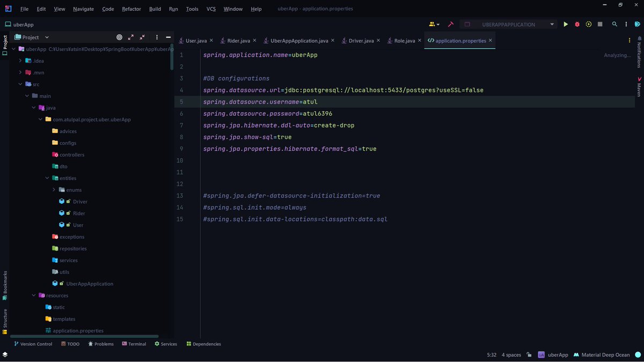Open the Navigate menu
Screen dimensions: 644x362
click(x=83, y=9)
